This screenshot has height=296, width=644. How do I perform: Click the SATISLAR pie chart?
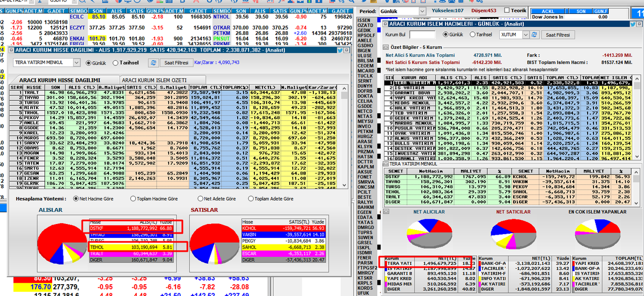tap(214, 244)
